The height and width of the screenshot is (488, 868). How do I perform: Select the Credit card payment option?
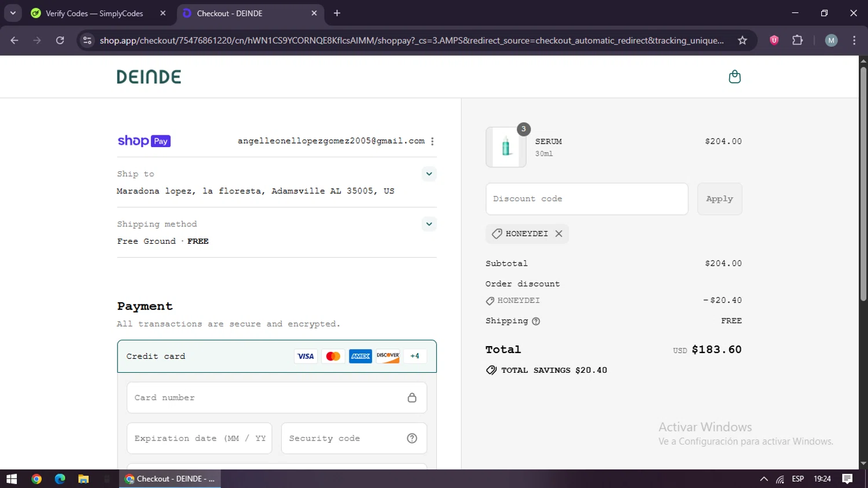click(277, 356)
